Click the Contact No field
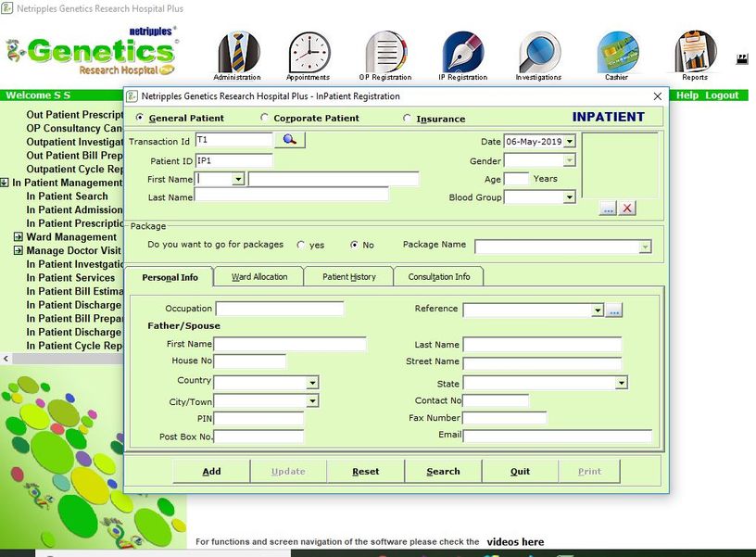The image size is (756, 557). coord(496,400)
